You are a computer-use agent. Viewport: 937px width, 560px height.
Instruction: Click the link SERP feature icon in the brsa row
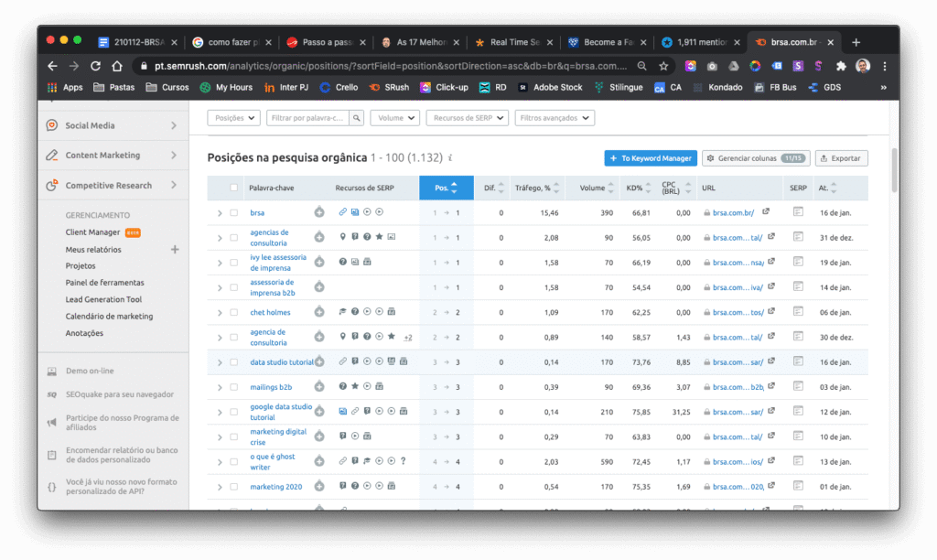(342, 211)
